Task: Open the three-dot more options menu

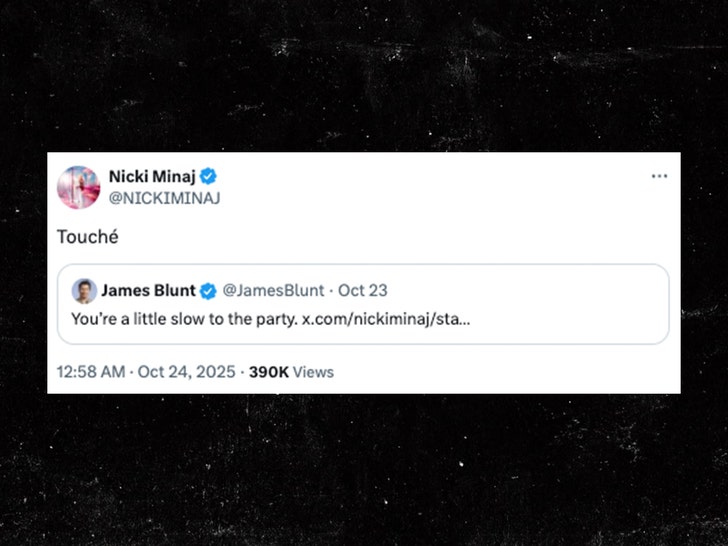Action: [659, 176]
